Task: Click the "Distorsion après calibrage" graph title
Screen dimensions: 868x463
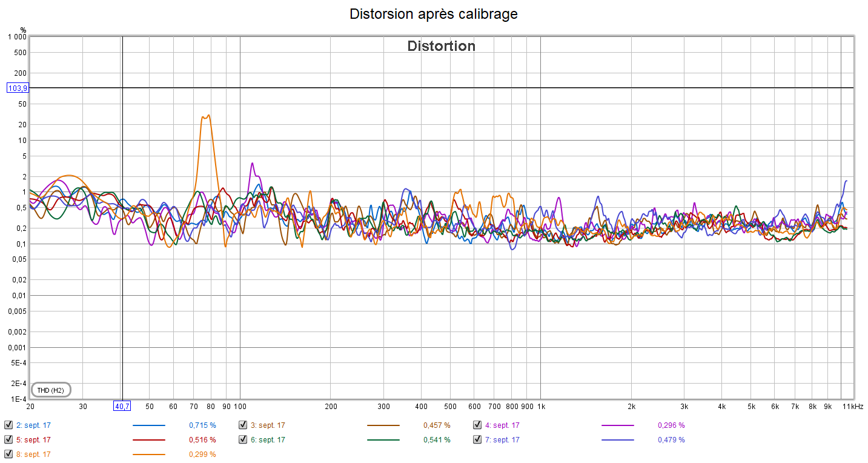Action: [434, 14]
